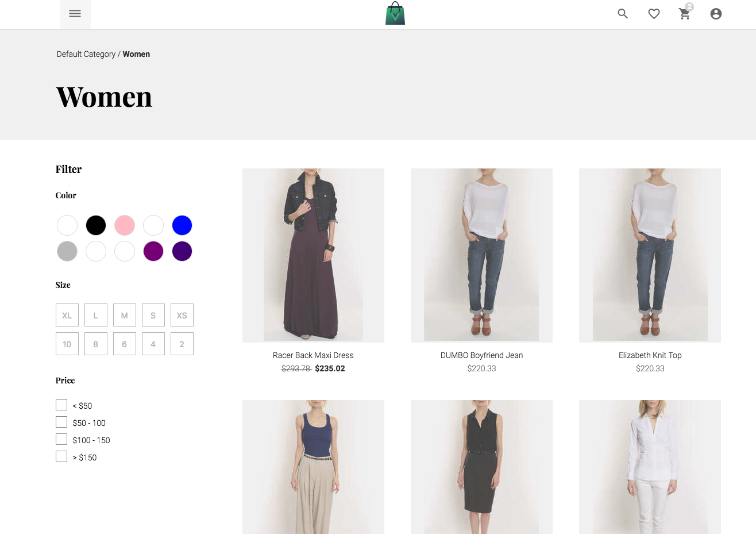This screenshot has height=534, width=756.
Task: Click the Elizabeth Knit Top title
Action: pos(650,355)
